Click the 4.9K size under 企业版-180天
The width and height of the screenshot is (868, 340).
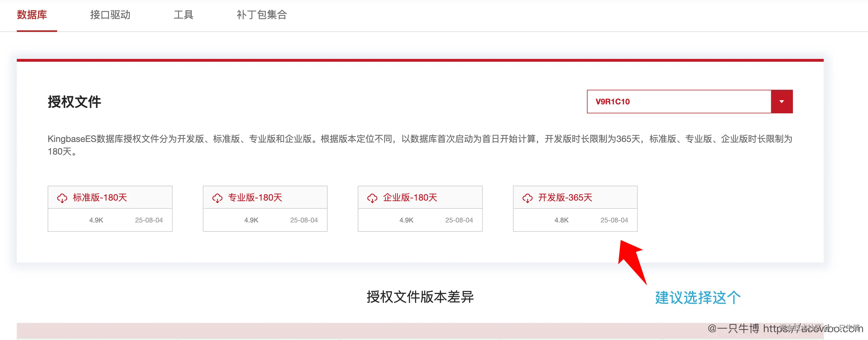point(406,220)
